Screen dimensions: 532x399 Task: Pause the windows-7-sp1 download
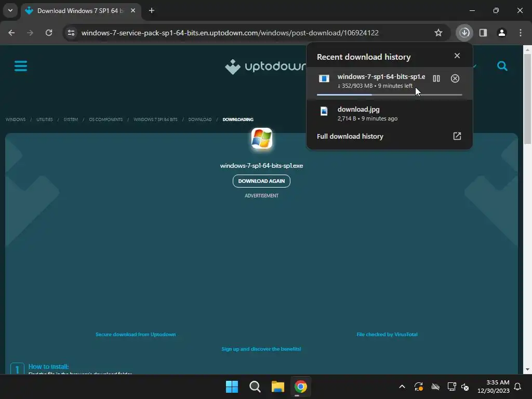tap(436, 78)
